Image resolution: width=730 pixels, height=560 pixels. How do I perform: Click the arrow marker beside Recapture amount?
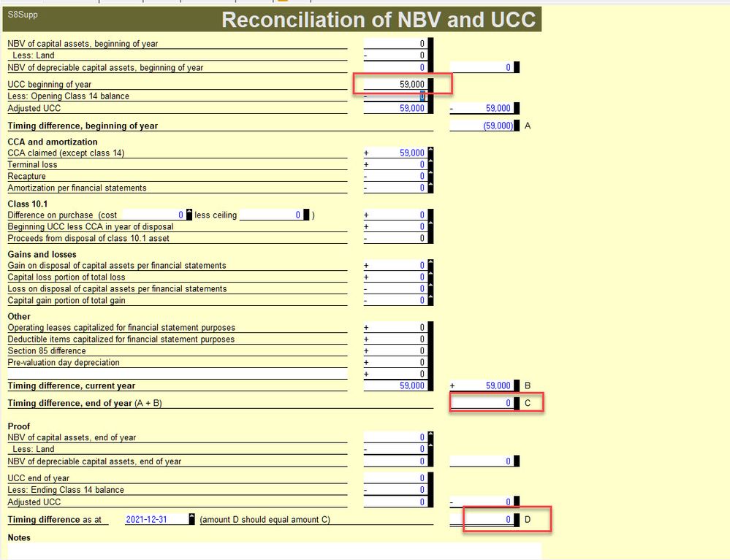(430, 174)
